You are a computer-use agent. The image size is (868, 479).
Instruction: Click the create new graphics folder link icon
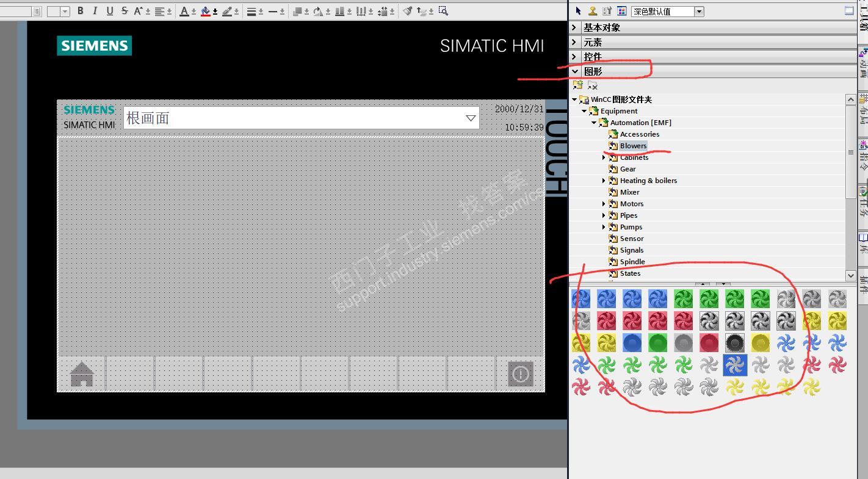tap(577, 85)
